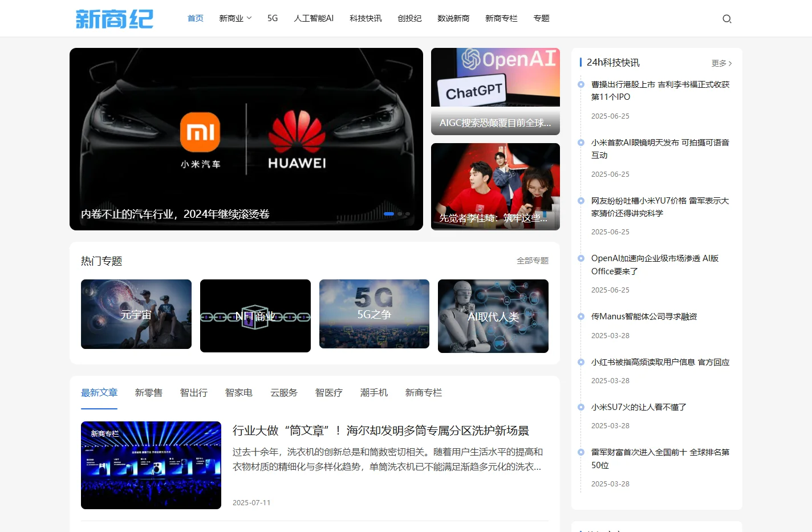Switch to the 智医疗 tab
This screenshot has height=532, width=812.
[329, 392]
